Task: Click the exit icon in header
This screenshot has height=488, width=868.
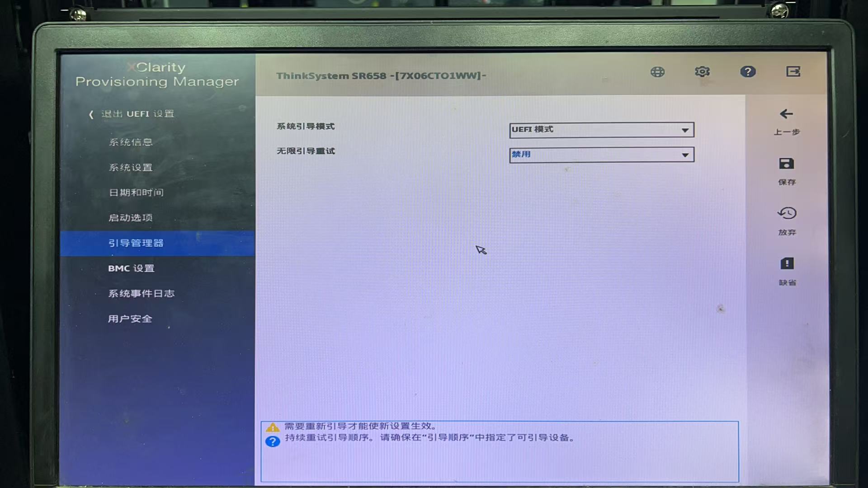Action: pyautogui.click(x=793, y=71)
